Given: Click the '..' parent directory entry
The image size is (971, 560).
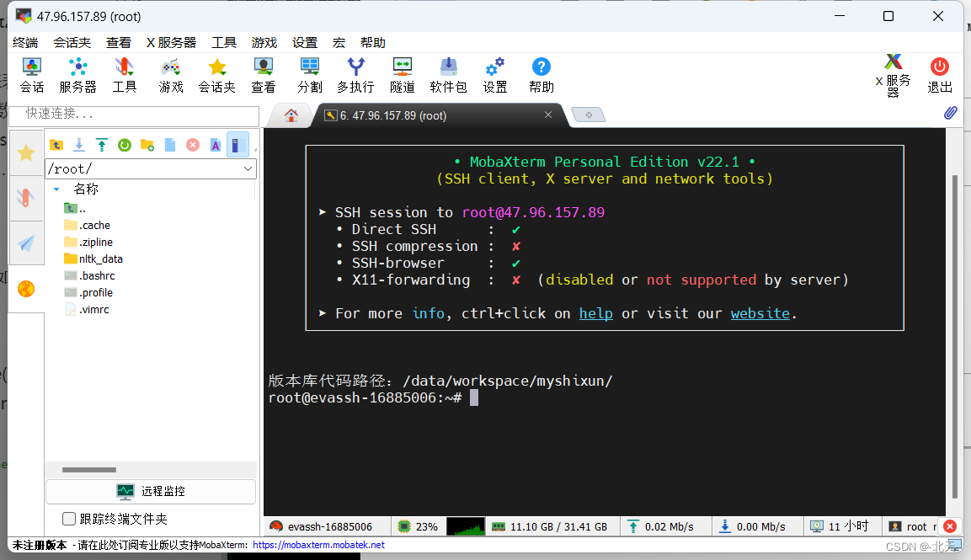Looking at the screenshot, I should [x=75, y=209].
